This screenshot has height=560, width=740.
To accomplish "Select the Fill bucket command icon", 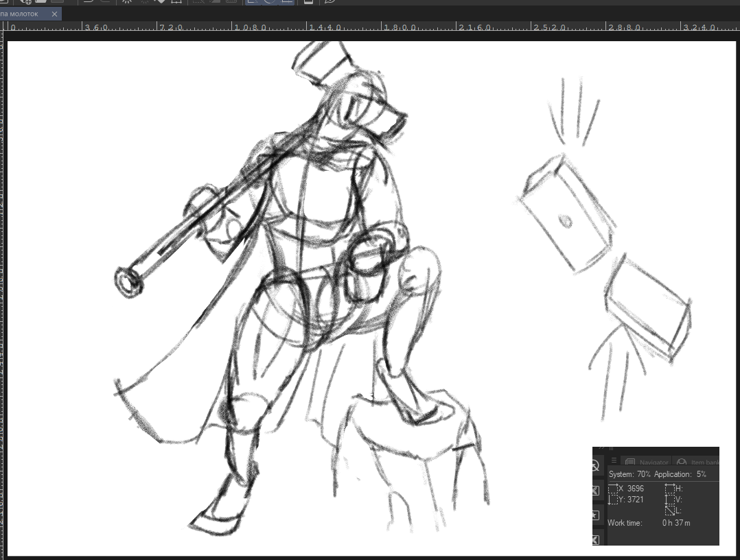I will coord(159,2).
